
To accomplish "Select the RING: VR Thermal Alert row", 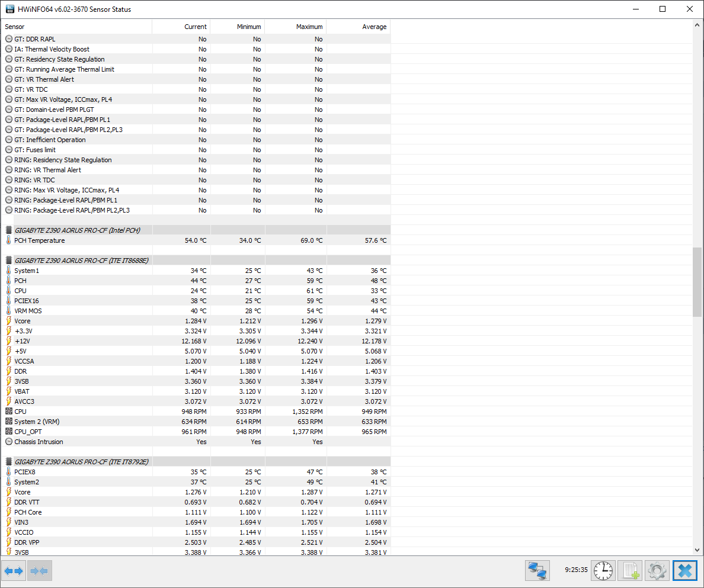I will point(196,170).
